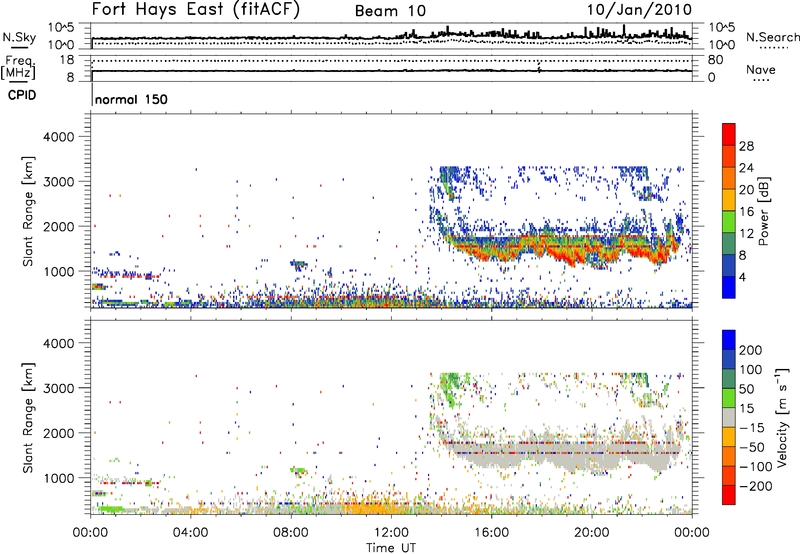Click the 'normal 150' CPID text

(131, 99)
